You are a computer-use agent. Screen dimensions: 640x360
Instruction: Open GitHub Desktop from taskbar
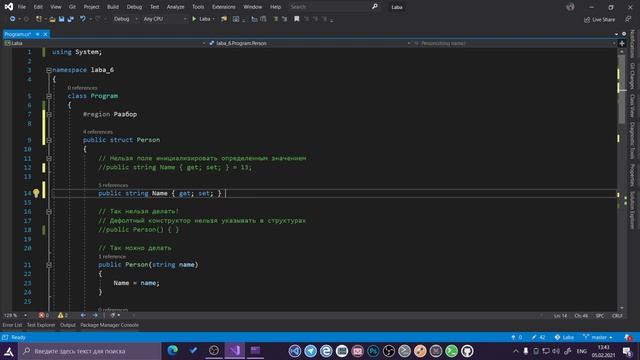467,351
